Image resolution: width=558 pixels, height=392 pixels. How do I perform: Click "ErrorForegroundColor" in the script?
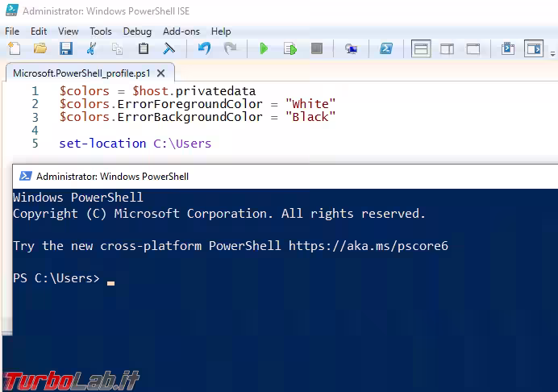point(189,104)
